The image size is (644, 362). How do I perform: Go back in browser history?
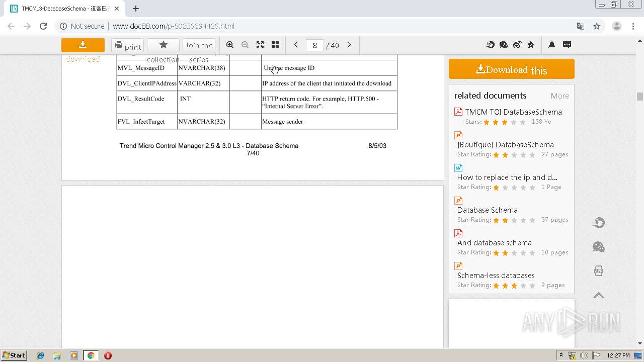(11, 26)
